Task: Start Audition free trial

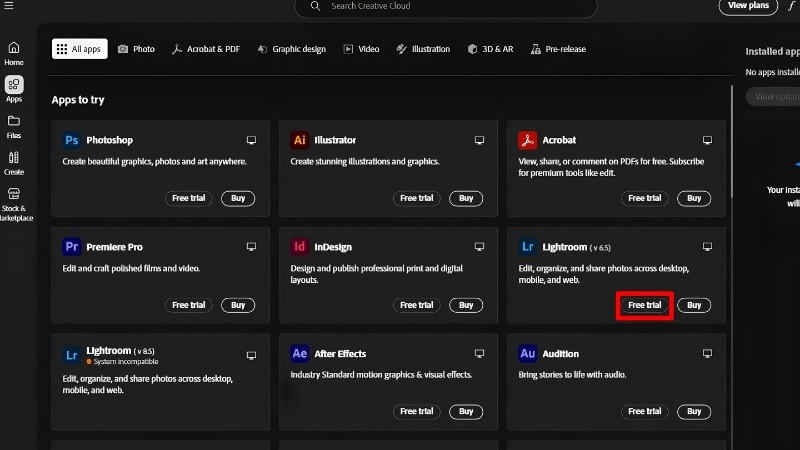Action: [x=644, y=411]
